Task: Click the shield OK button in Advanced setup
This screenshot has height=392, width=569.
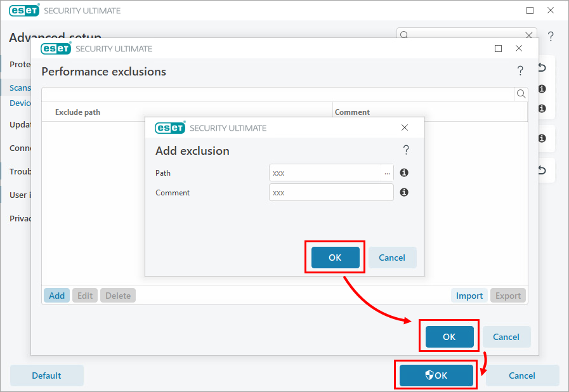Action: [x=436, y=376]
